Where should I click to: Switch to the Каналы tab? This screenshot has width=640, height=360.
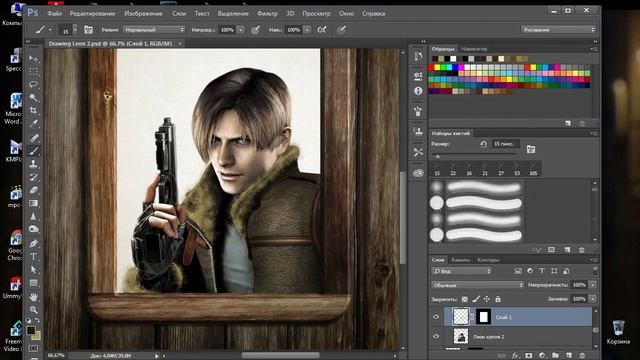tap(461, 260)
